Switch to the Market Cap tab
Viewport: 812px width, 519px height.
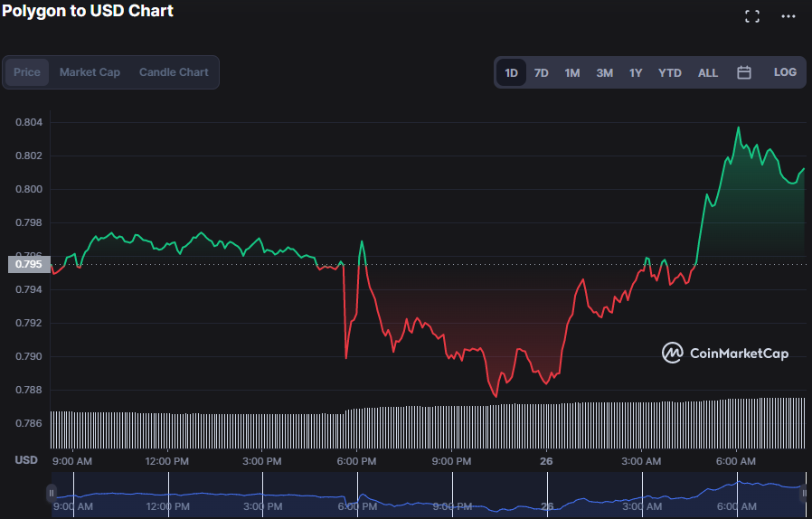tap(90, 72)
